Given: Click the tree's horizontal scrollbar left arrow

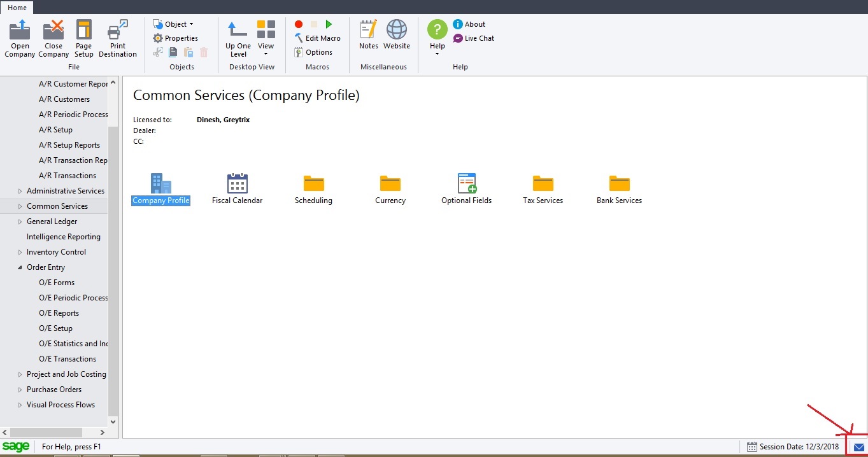Looking at the screenshot, I should [x=5, y=432].
